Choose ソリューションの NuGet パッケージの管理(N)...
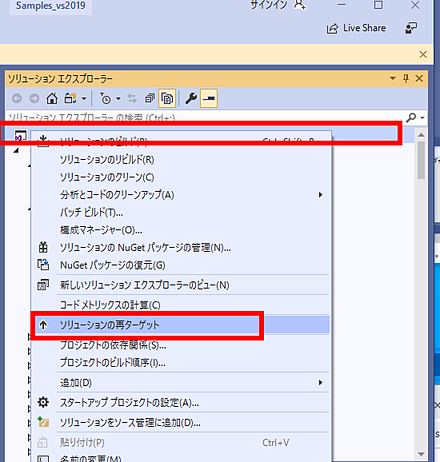Screen dimensions: 440x462 (182, 248)
